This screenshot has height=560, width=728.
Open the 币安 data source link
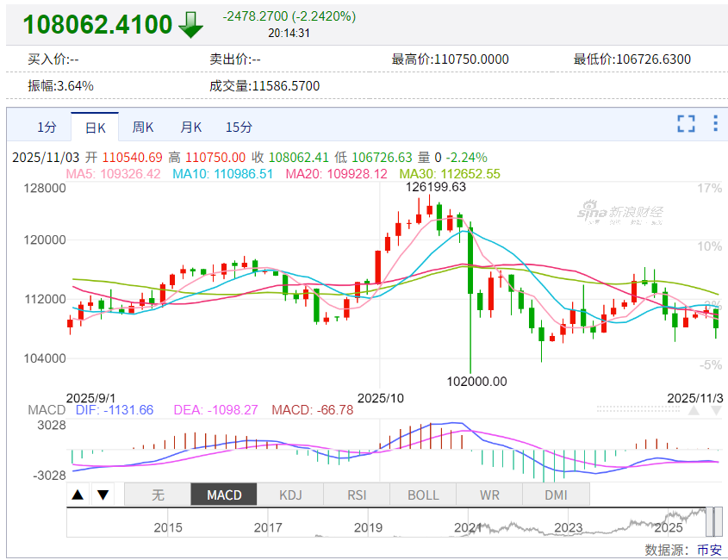click(x=709, y=551)
